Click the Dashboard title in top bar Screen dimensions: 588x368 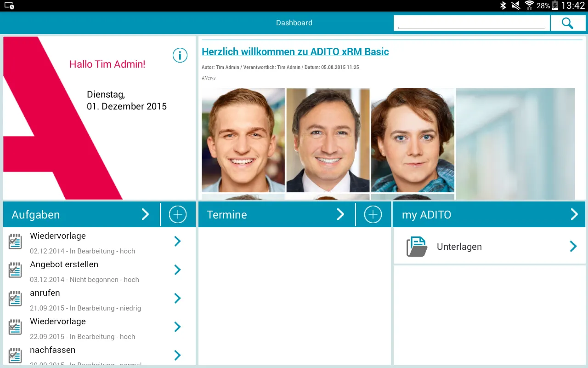[x=294, y=23]
